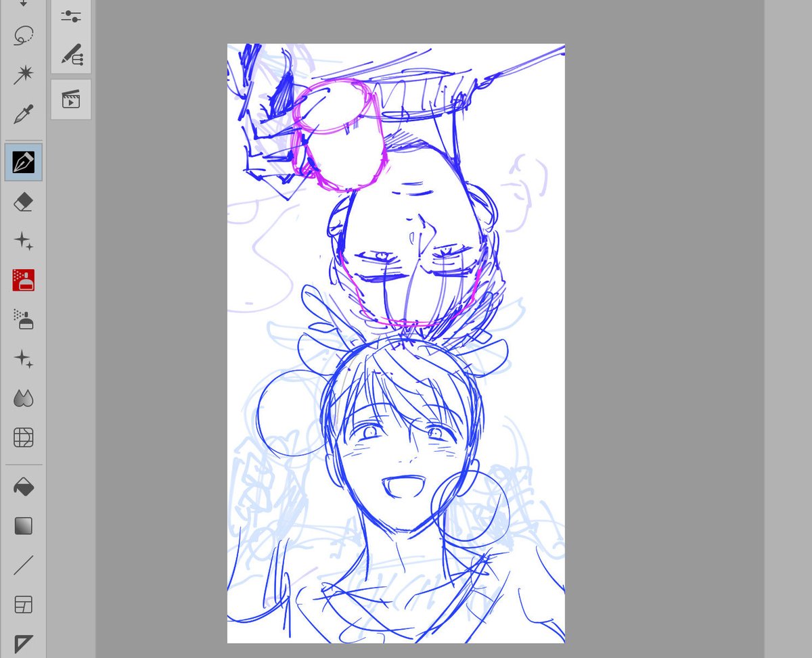Select the Frame border panel tool

(24, 604)
